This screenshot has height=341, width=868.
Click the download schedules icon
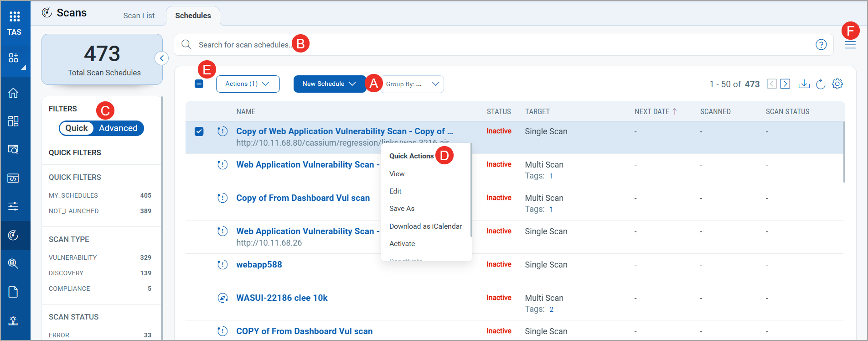(x=804, y=84)
